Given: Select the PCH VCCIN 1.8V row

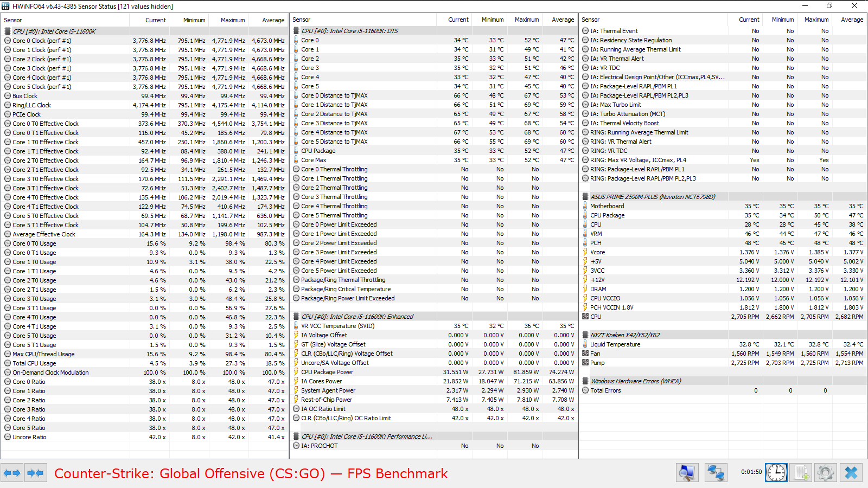Looking at the screenshot, I should click(723, 307).
